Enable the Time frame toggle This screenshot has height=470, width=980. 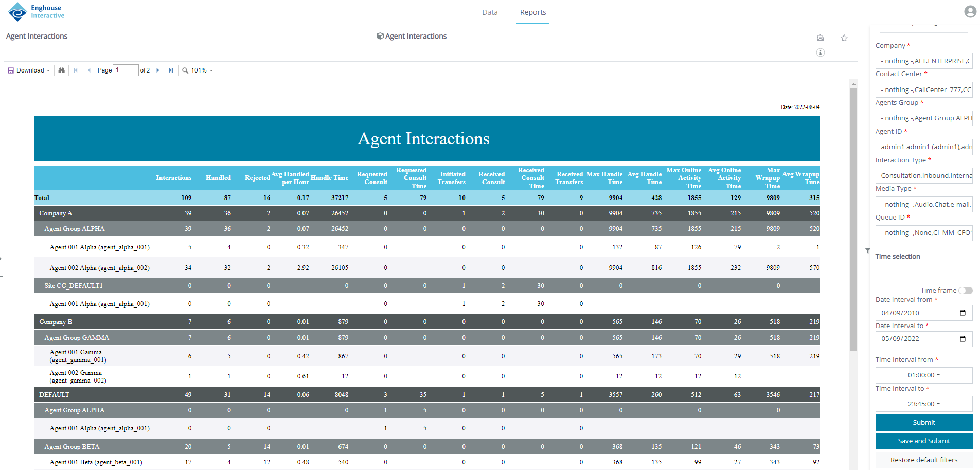click(x=966, y=290)
